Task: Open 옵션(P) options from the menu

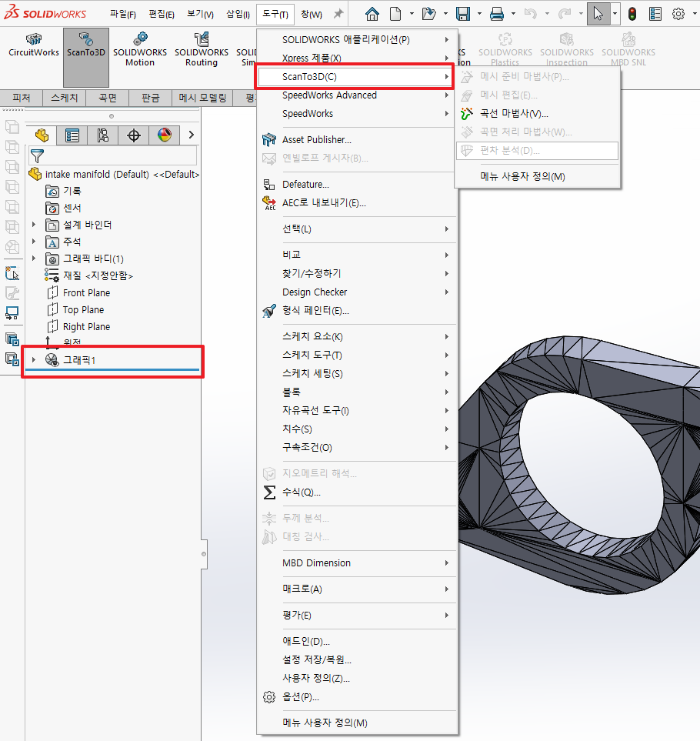Action: tap(301, 697)
